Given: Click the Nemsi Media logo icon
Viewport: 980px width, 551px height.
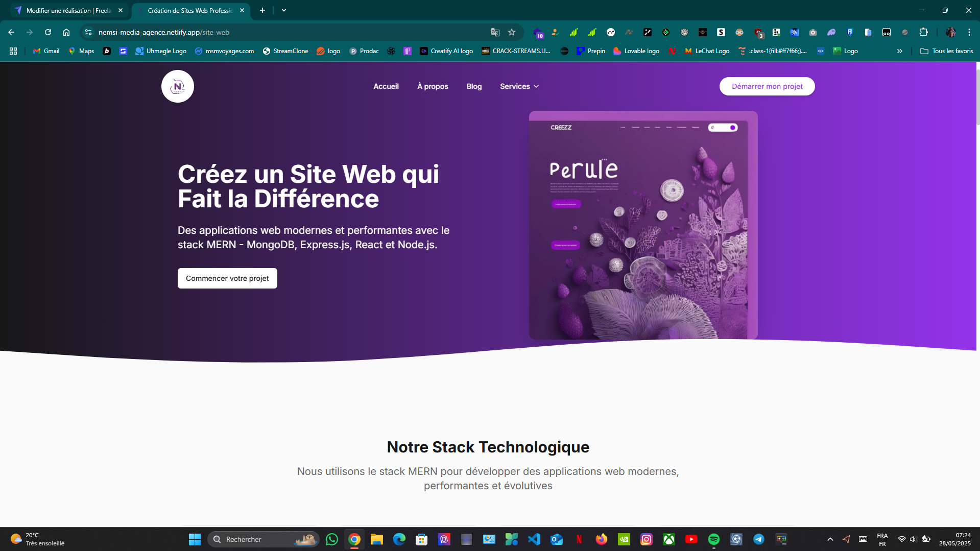Looking at the screenshot, I should (177, 86).
